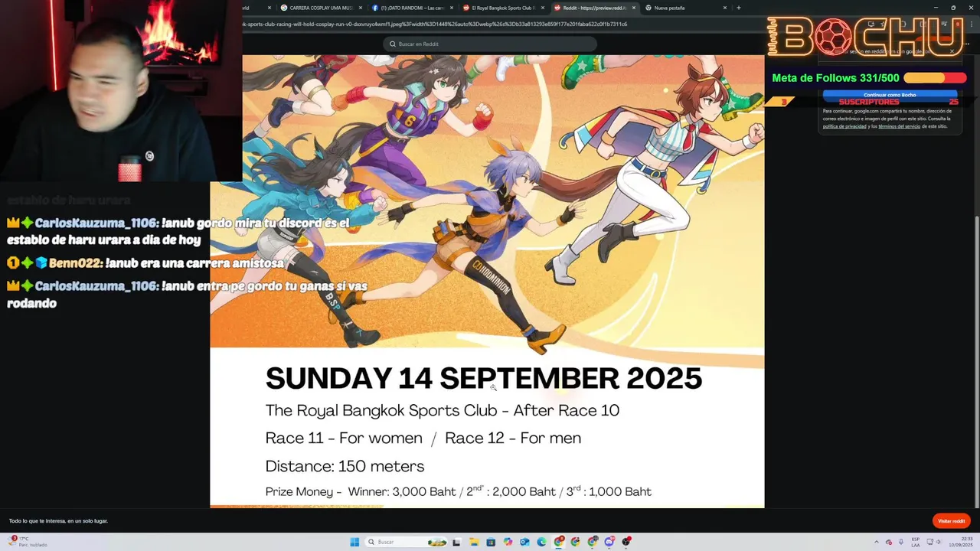Open the términos del servicio link
Image resolution: width=980 pixels, height=551 pixels.
pos(899,126)
